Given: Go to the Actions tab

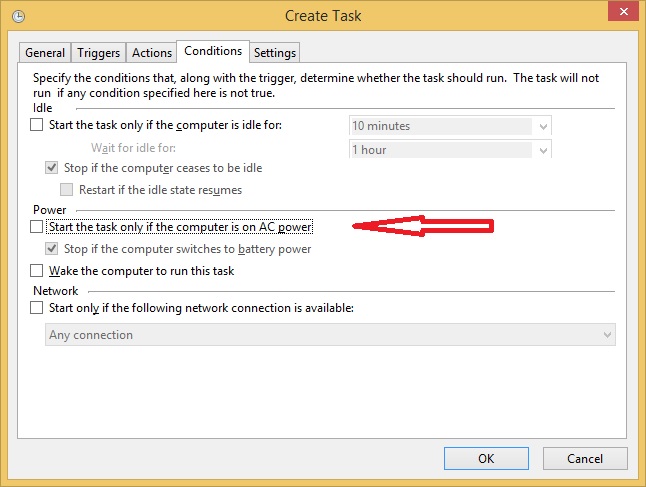Looking at the screenshot, I should [152, 53].
